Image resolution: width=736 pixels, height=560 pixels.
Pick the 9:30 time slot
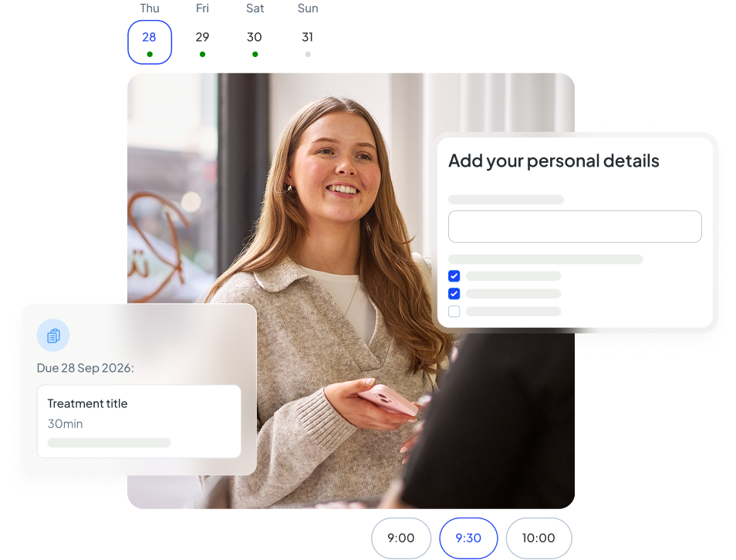point(468,538)
